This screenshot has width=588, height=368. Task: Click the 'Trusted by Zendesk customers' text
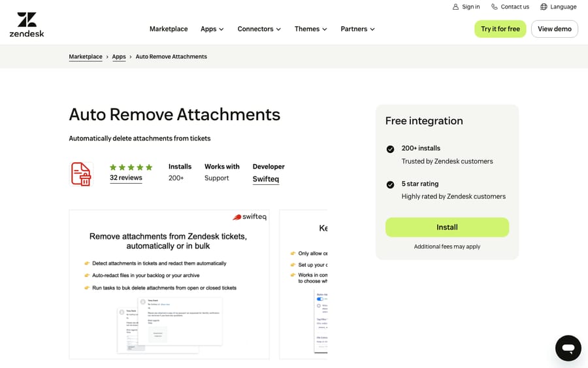click(448, 161)
